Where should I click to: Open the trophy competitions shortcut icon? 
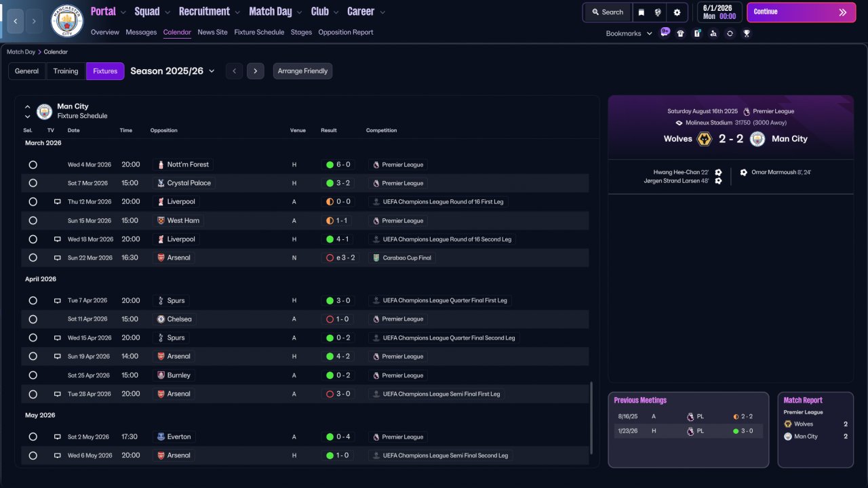click(x=747, y=33)
